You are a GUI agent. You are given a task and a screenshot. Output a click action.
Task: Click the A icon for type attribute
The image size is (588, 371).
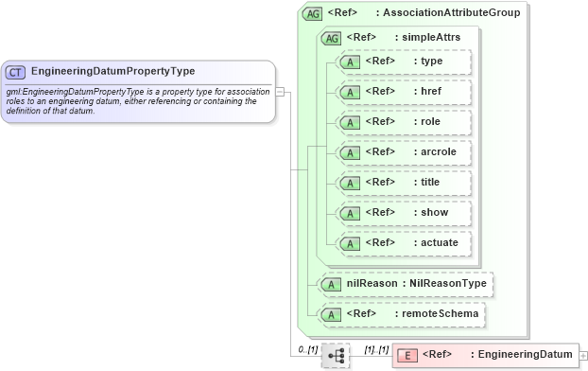pos(350,62)
